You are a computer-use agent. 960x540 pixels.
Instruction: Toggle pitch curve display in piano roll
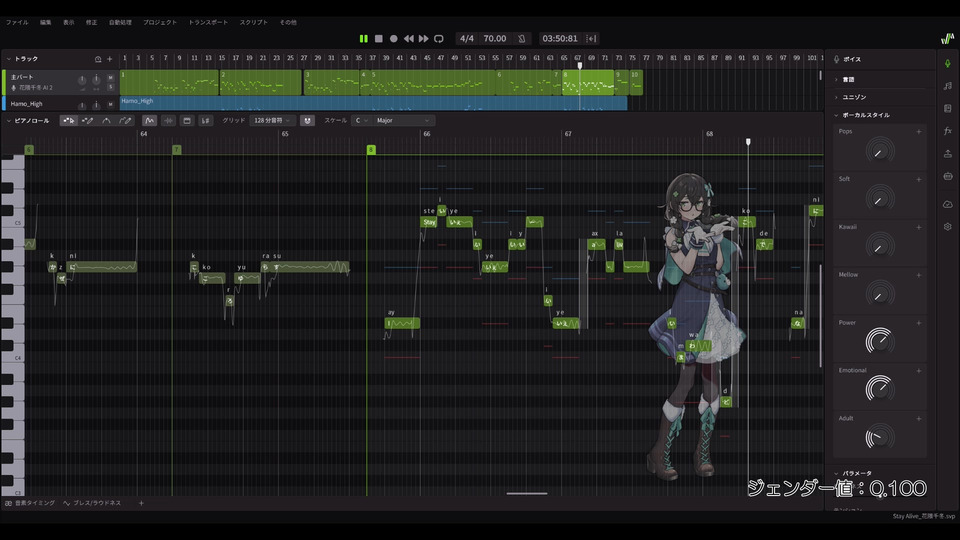point(149,121)
